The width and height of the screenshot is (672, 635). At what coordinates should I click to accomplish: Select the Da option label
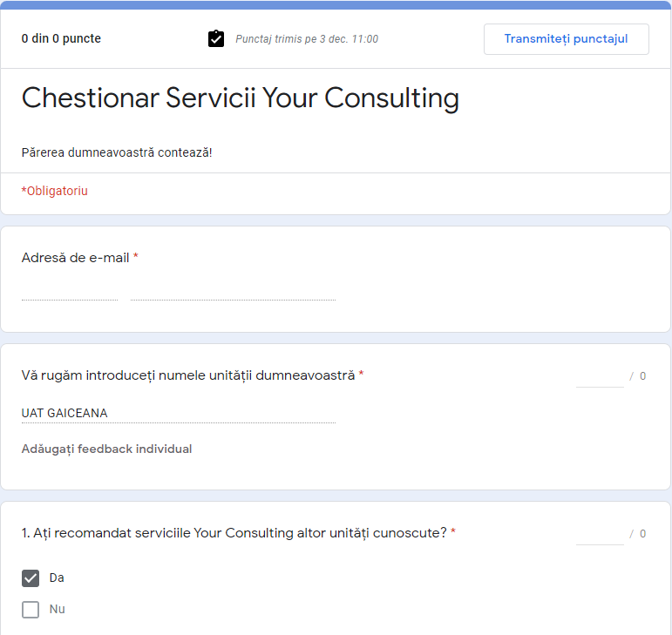pos(57,578)
